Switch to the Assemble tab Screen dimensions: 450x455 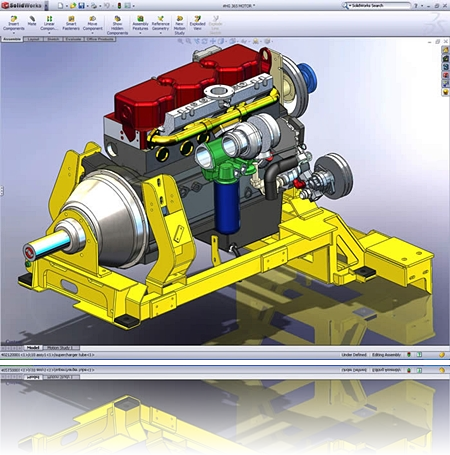(12, 39)
